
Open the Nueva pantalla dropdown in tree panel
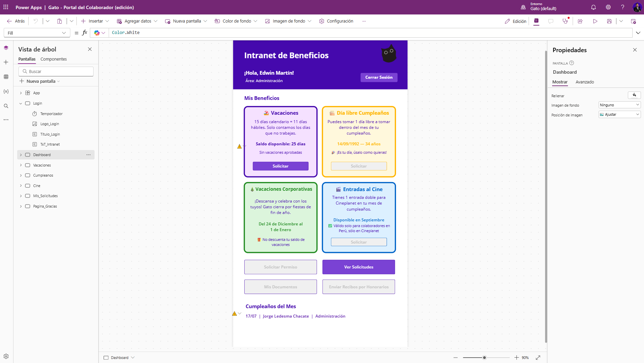click(40, 81)
